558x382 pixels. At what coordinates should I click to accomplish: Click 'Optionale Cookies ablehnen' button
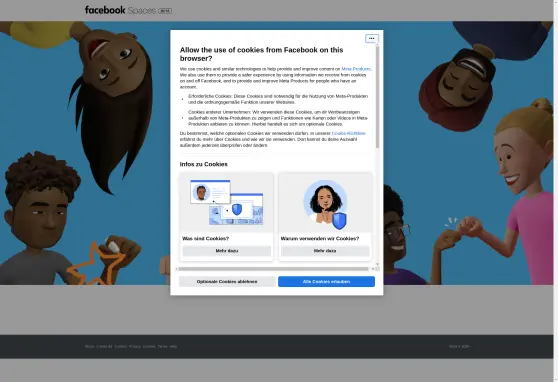click(227, 282)
